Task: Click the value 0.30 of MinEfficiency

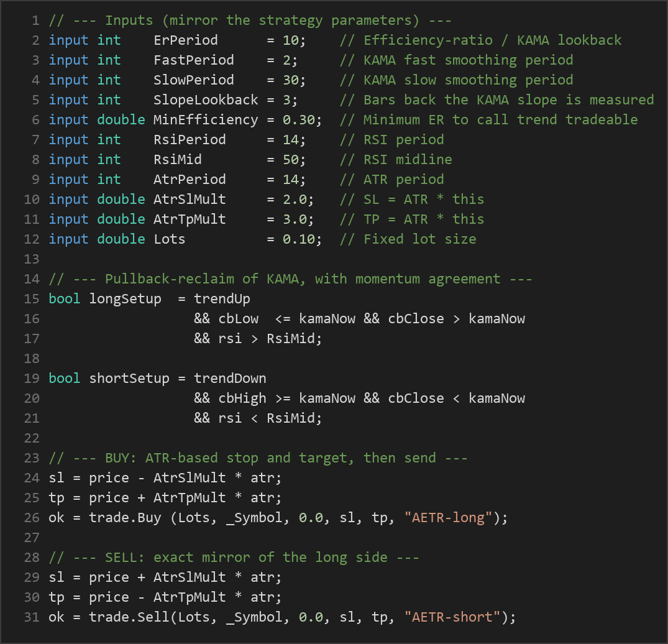Action: point(298,120)
